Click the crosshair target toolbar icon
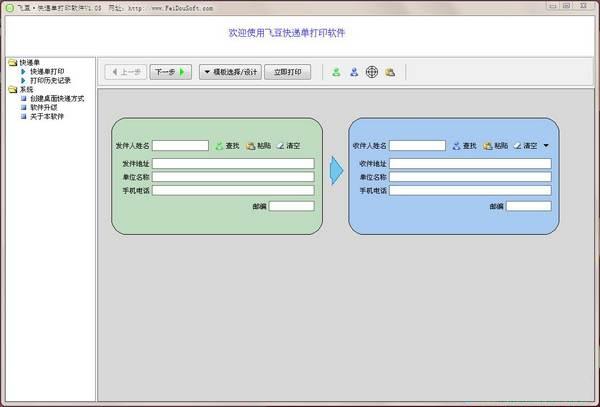The width and height of the screenshot is (600, 407). (372, 72)
